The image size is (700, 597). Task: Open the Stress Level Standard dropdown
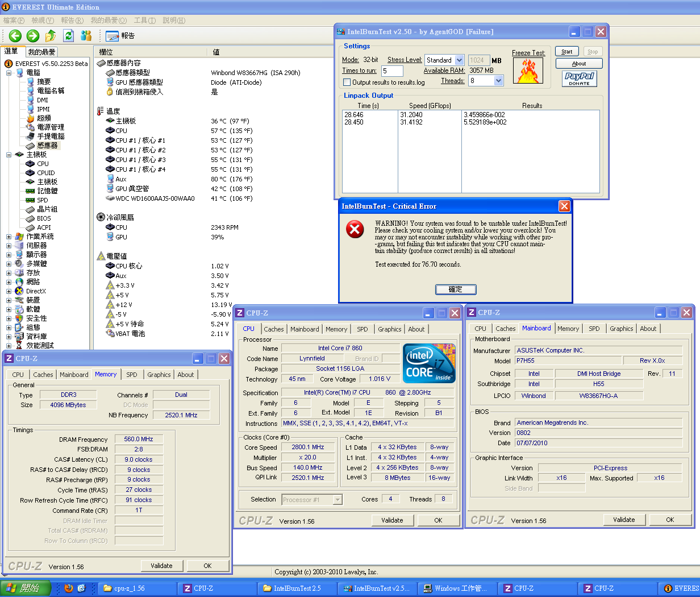point(459,60)
